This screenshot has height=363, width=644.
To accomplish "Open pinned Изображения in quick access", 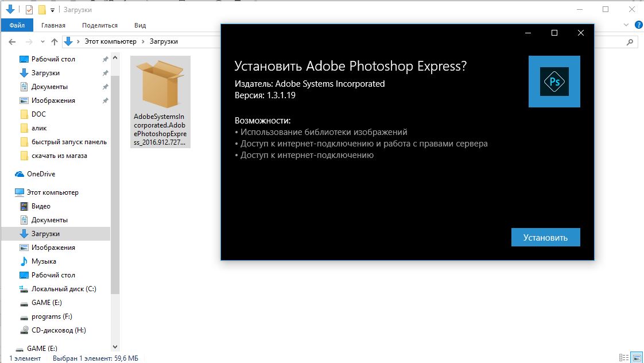I will 53,101.
